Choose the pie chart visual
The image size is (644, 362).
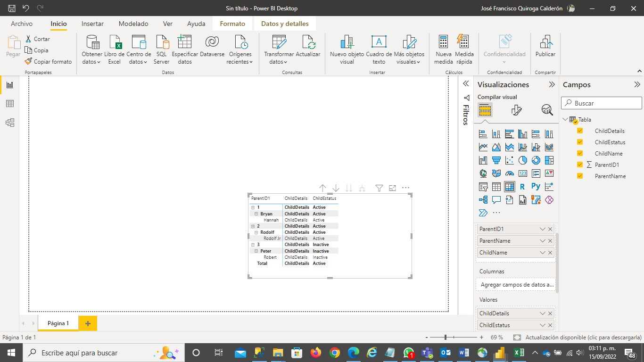pyautogui.click(x=522, y=161)
